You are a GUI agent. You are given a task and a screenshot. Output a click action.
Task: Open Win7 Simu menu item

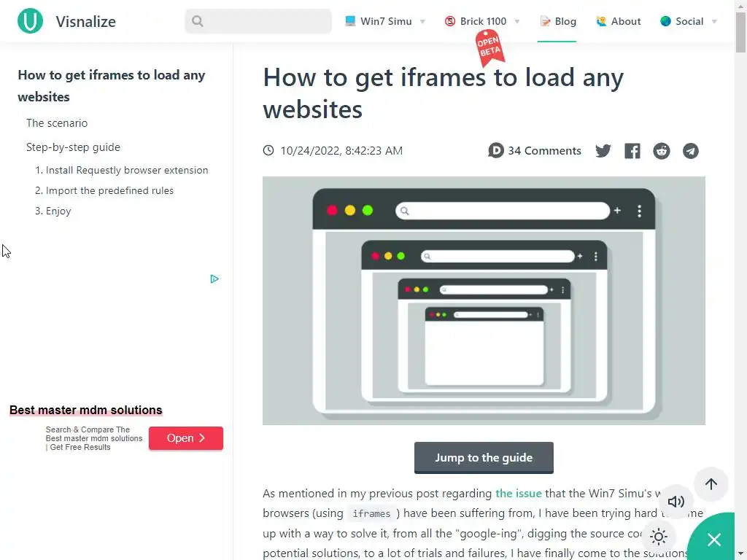tap(385, 21)
